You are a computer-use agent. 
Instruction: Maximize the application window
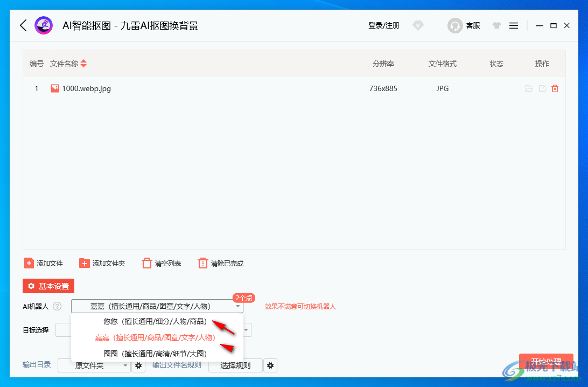(x=554, y=25)
